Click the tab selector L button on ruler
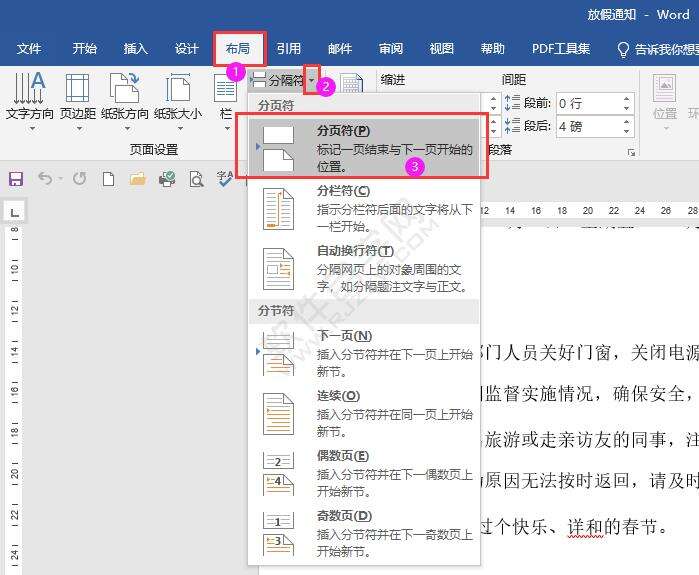 (15, 212)
